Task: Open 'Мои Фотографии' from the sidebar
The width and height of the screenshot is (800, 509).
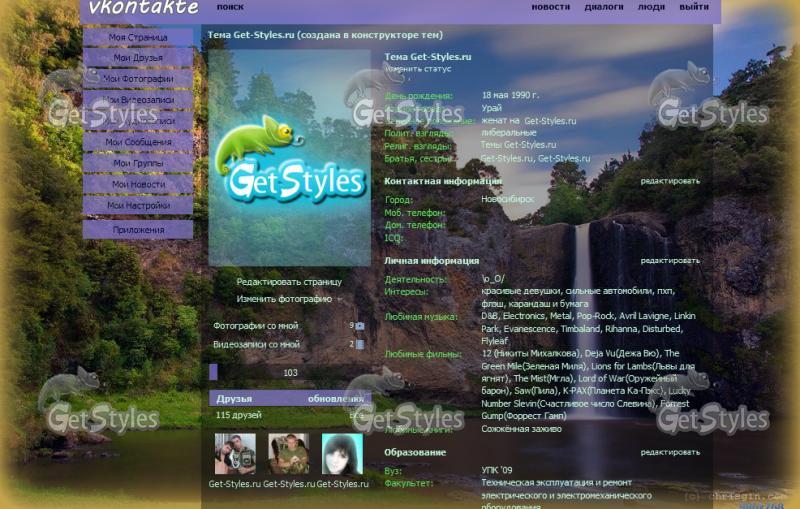Action: pyautogui.click(x=138, y=79)
